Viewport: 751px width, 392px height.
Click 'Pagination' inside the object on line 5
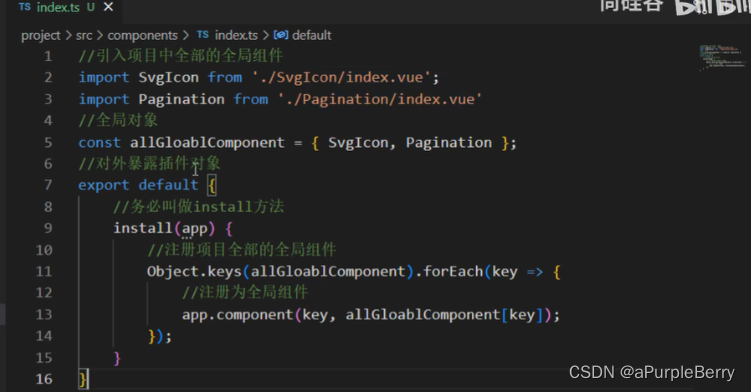pos(449,143)
